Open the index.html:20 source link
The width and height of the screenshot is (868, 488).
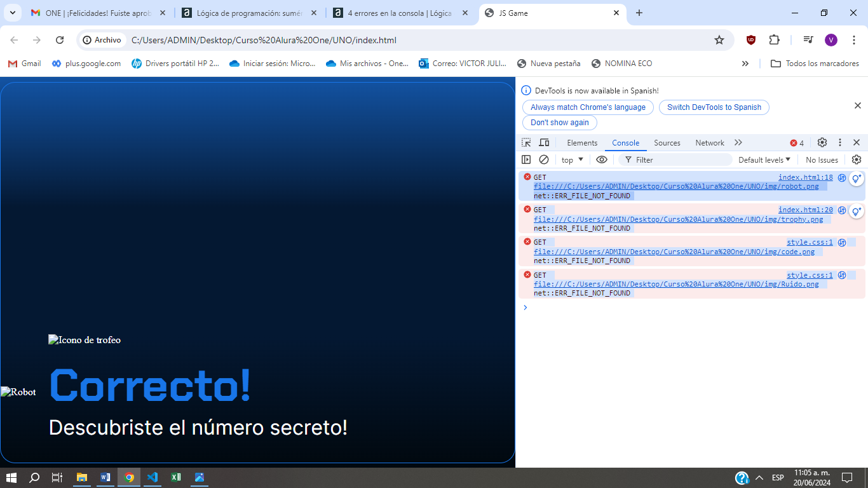[806, 210]
